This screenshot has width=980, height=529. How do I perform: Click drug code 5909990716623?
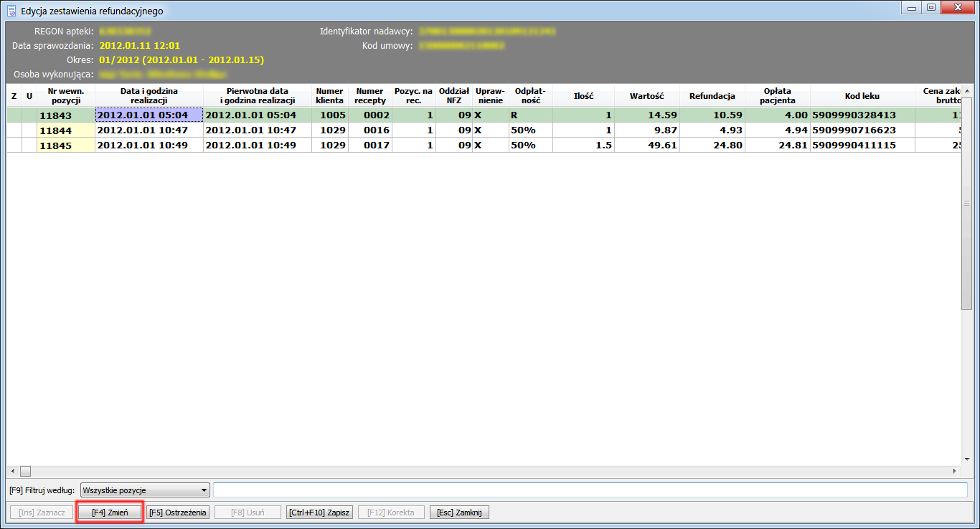(862, 130)
